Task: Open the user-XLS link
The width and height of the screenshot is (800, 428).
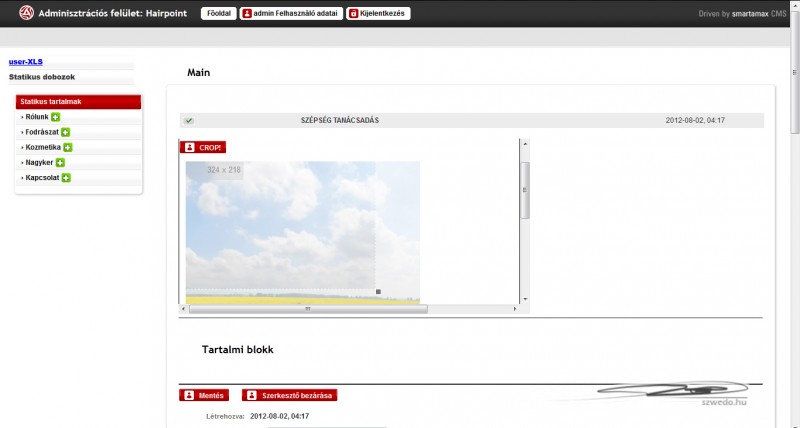Action: click(26, 62)
